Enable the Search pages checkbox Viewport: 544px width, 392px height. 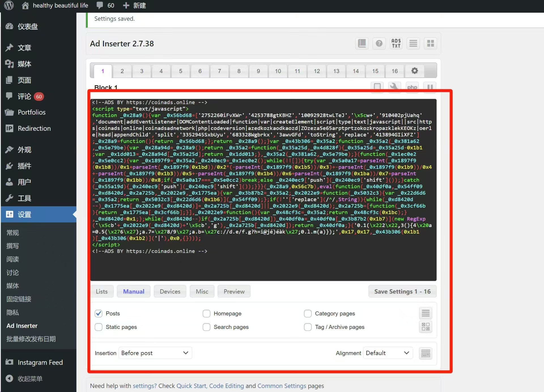(207, 327)
